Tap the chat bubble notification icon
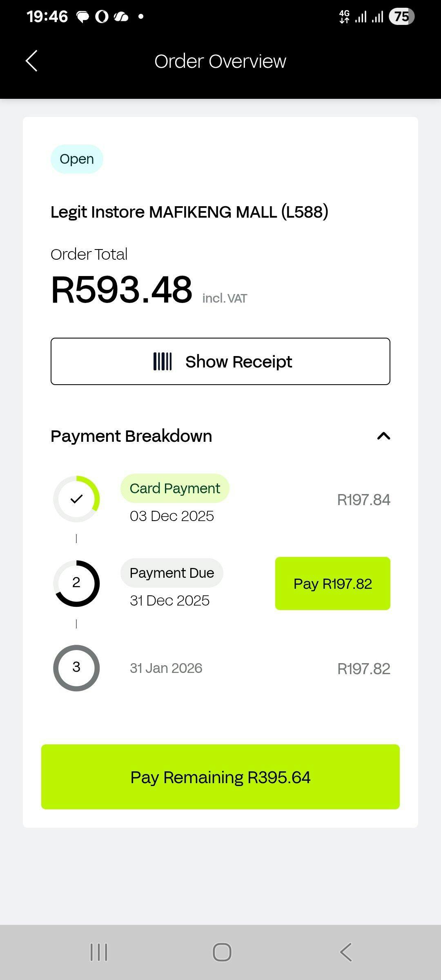This screenshot has height=980, width=441. click(x=83, y=17)
